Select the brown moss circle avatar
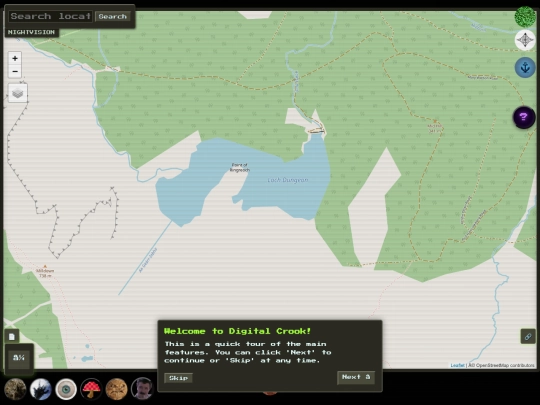 pos(15,389)
